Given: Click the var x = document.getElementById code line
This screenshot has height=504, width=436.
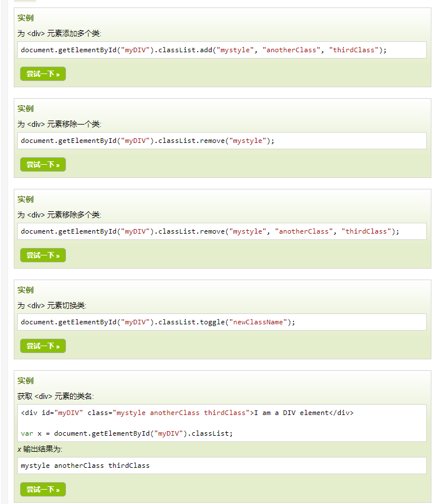Looking at the screenshot, I should point(127,433).
